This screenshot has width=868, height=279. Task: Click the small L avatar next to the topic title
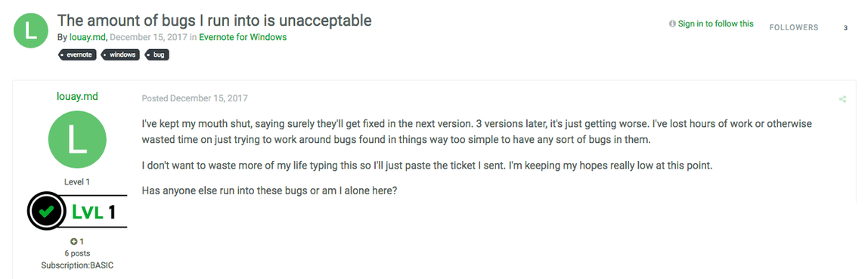pyautogui.click(x=31, y=30)
